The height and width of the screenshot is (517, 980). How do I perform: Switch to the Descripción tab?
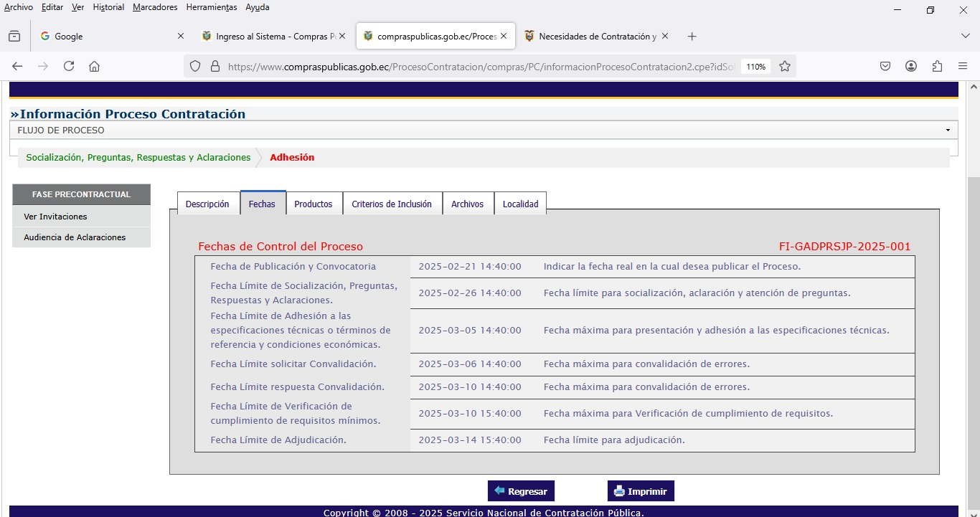click(x=207, y=204)
